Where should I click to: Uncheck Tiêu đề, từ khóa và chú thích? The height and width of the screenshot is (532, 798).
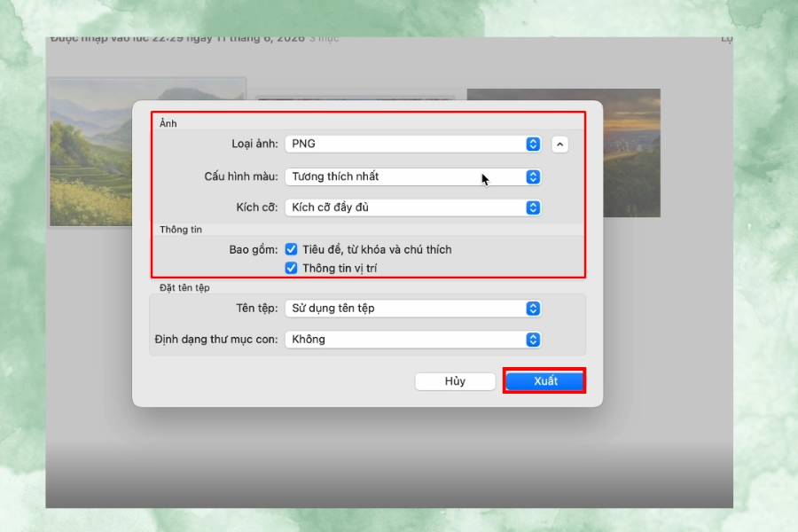click(291, 249)
